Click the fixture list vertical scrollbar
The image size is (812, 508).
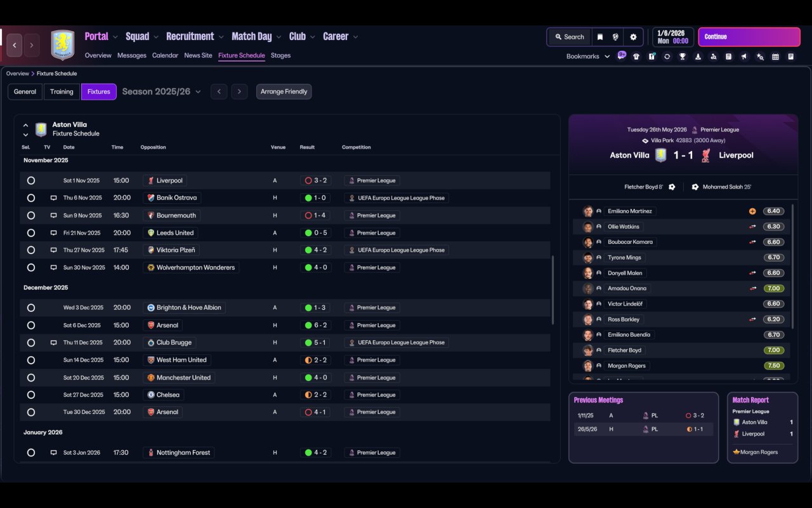coord(554,290)
